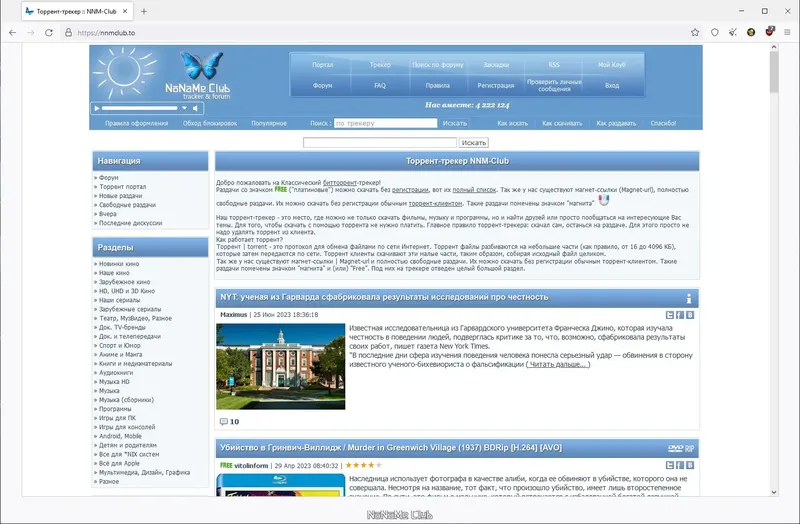The height and width of the screenshot is (524, 800).
Task: Click the DVD Rip category icon
Action: (x=681, y=448)
